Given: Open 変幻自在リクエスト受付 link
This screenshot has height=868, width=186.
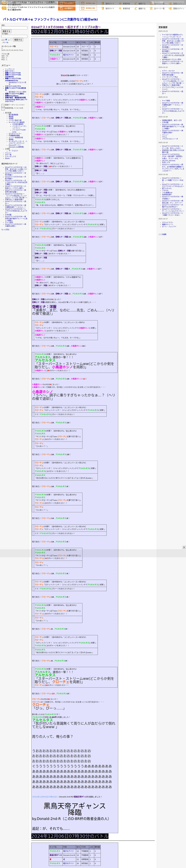Looking at the screenshot, I should coord(17,92).
